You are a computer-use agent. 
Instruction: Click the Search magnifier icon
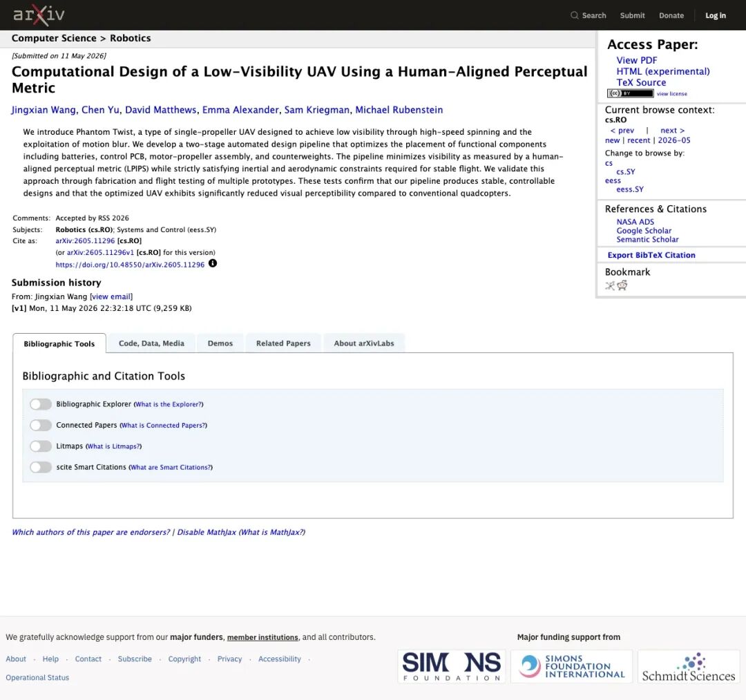coord(574,15)
